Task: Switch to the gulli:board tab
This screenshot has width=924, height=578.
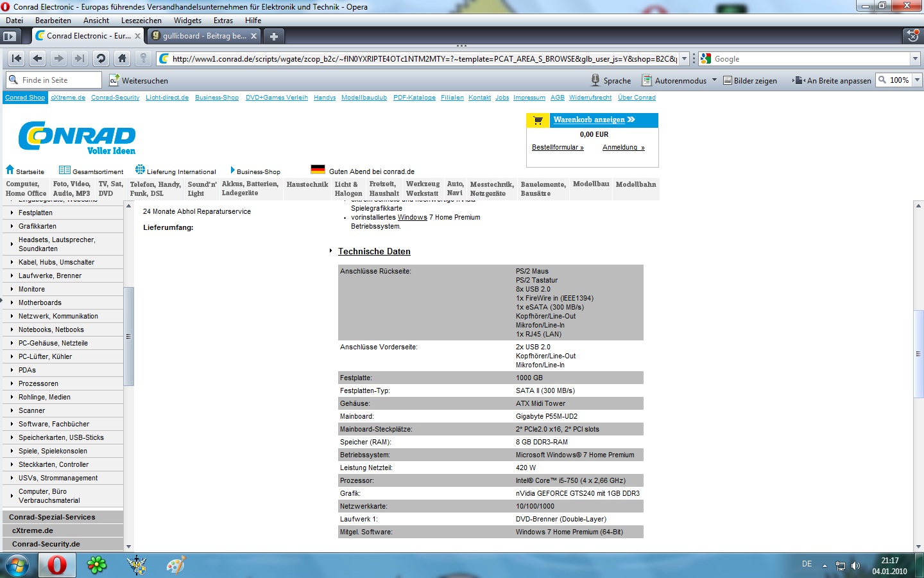Action: (204, 36)
